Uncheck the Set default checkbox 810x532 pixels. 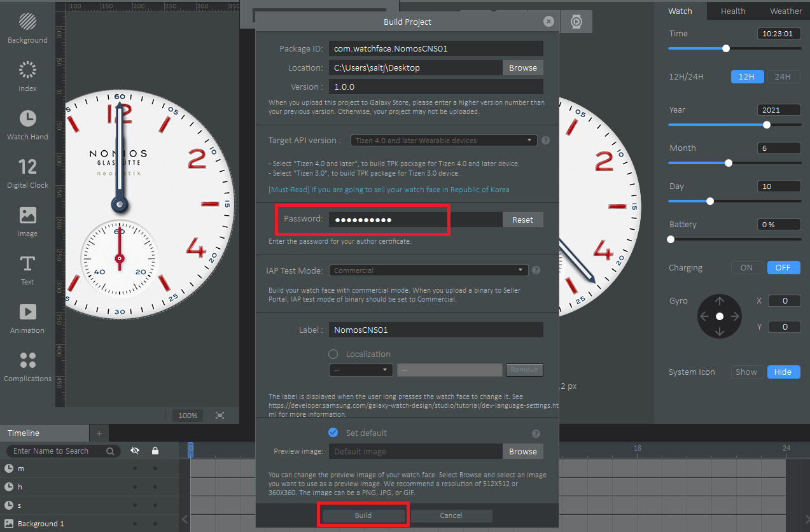point(333,433)
